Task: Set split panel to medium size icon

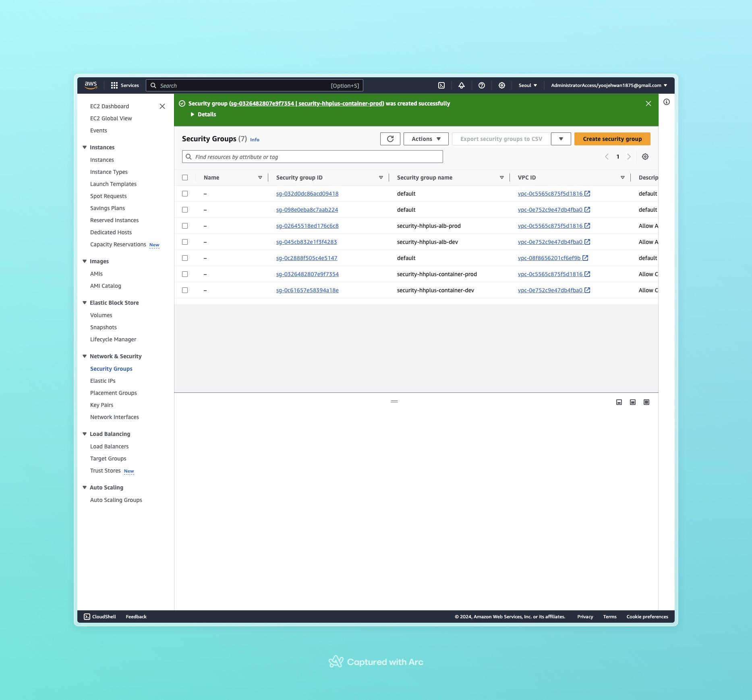Action: click(x=633, y=402)
